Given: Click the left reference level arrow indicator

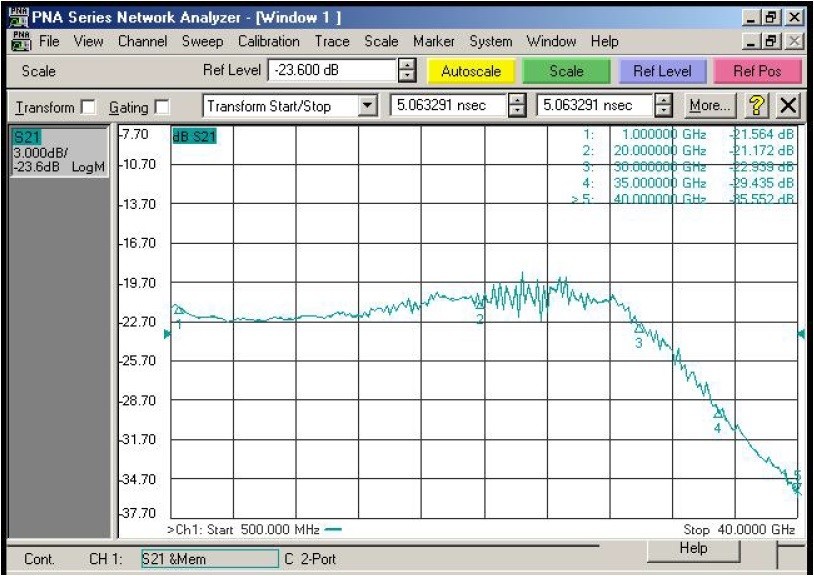Looking at the screenshot, I should [x=167, y=334].
